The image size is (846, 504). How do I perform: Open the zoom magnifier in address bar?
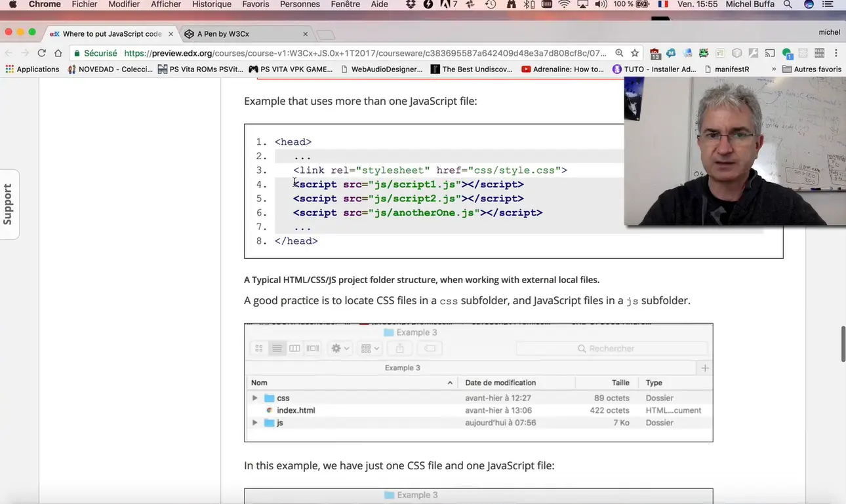tap(619, 53)
